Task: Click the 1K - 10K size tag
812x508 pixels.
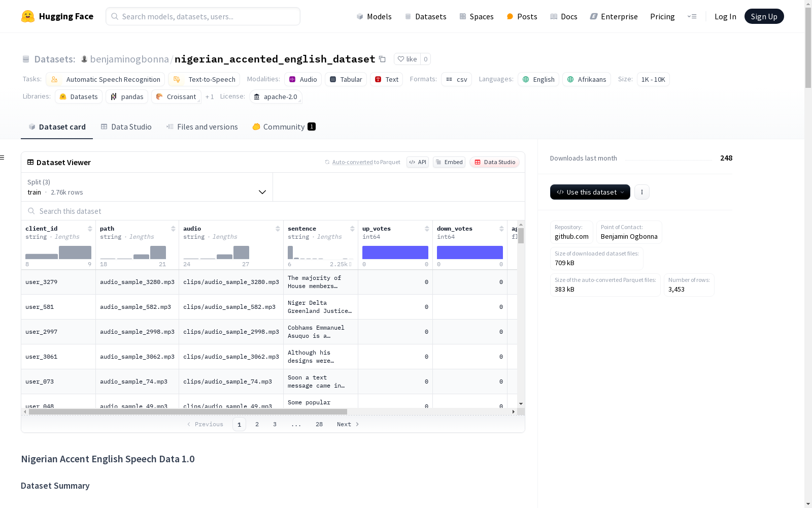Action: pos(653,79)
